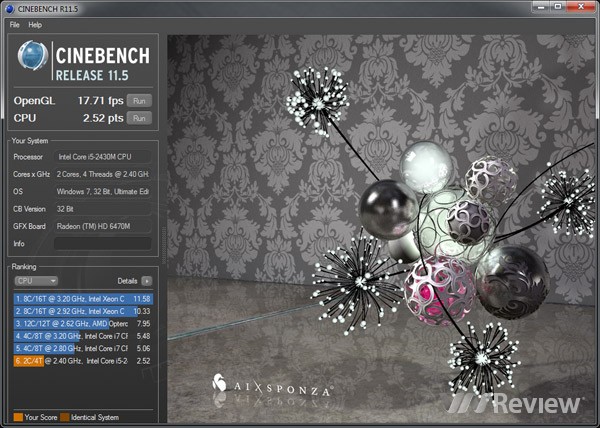
Task: Close the Cinebench R11.5 window
Action: 581,6
